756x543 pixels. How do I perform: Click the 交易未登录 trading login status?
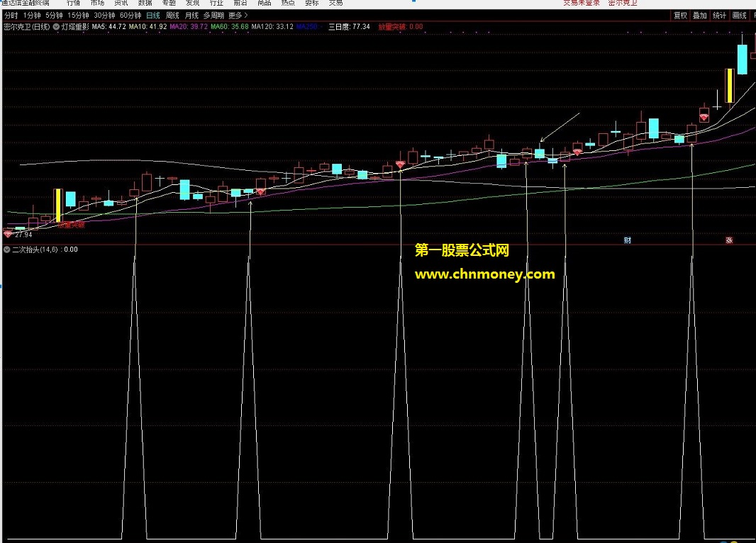(582, 2)
